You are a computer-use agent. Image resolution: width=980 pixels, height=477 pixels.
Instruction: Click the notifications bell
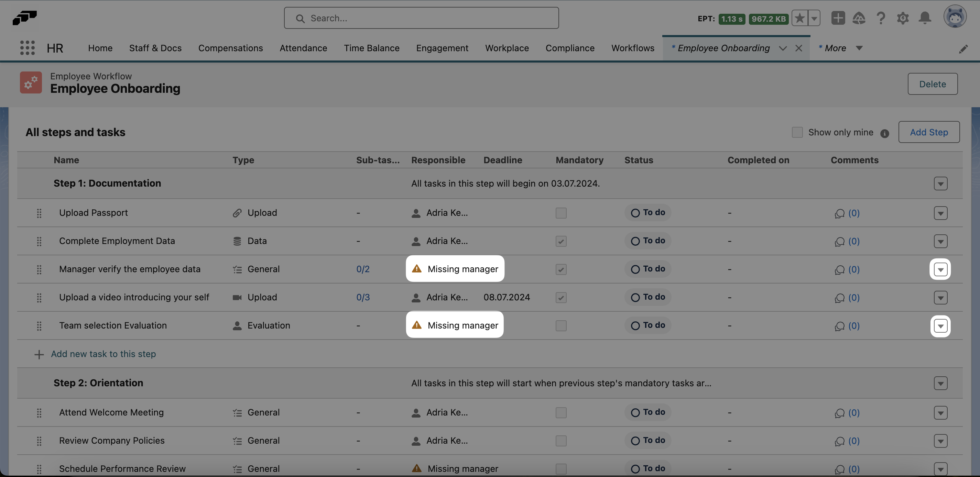(925, 18)
